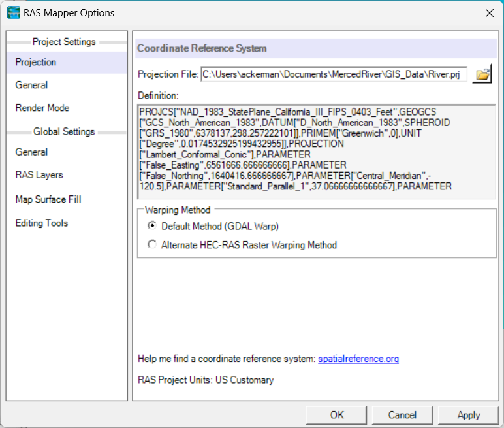Click in the projection Definition text box
This screenshot has height=428, width=504.
point(316,151)
